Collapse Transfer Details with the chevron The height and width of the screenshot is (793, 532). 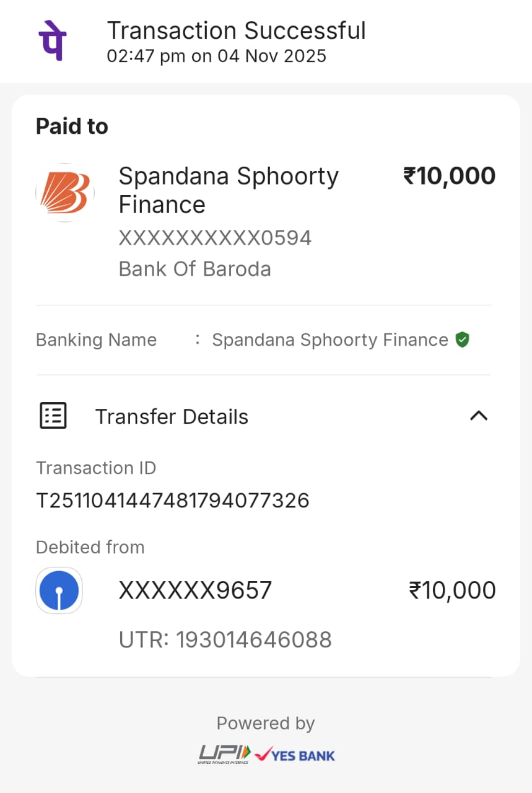click(x=479, y=416)
